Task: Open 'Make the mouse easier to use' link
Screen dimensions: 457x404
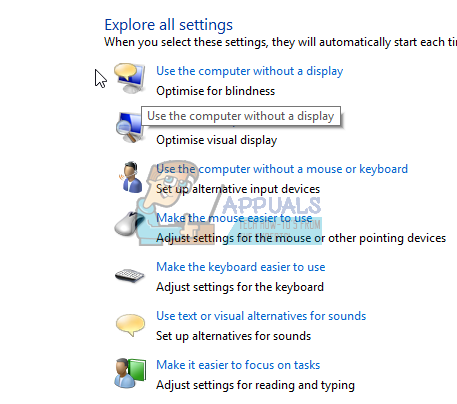Action: coord(234,218)
